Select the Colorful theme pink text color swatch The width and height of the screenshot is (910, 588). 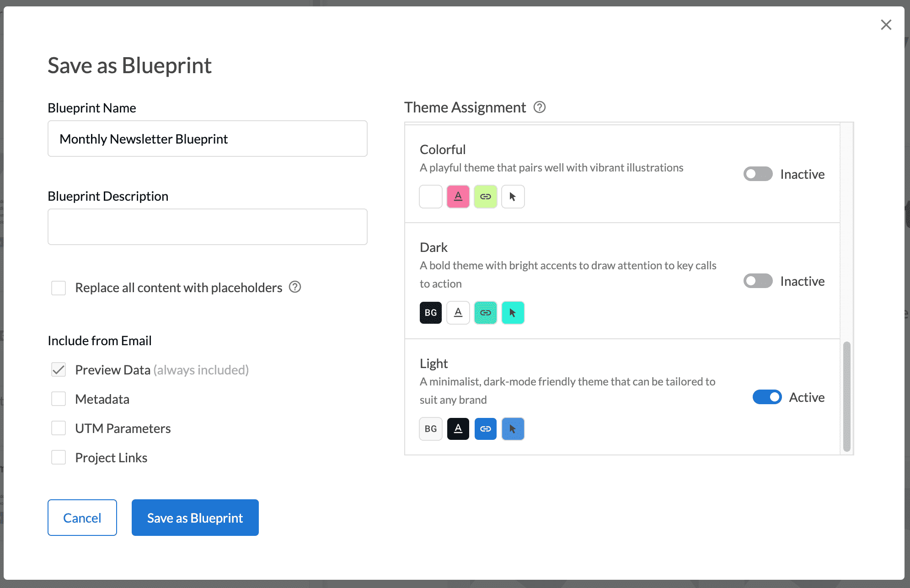(x=458, y=197)
